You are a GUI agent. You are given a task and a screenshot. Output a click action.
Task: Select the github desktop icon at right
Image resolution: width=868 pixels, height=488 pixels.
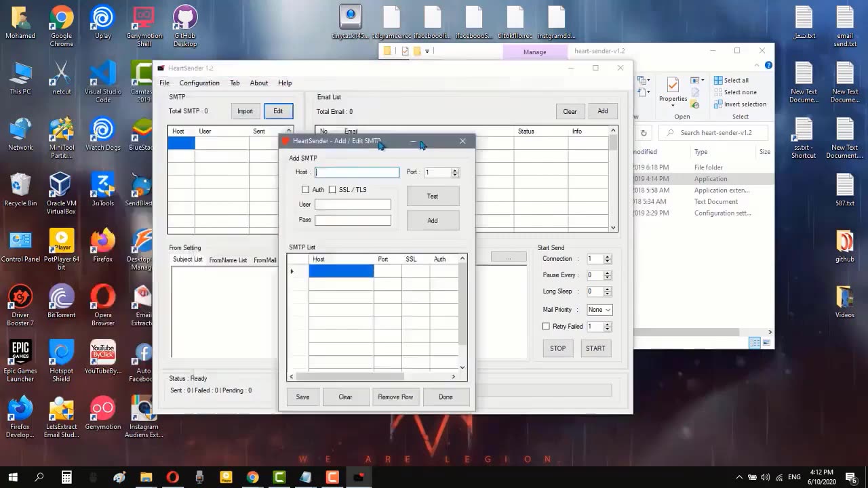pyautogui.click(x=844, y=246)
